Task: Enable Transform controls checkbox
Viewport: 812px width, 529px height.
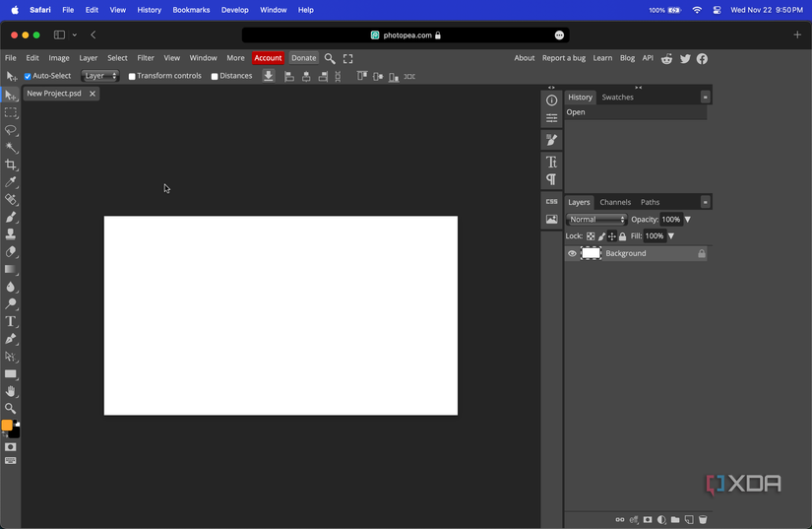Action: coord(132,76)
